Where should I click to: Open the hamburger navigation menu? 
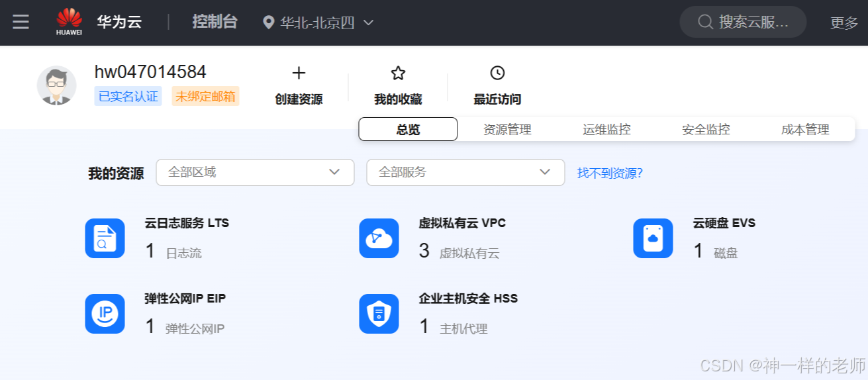[21, 23]
